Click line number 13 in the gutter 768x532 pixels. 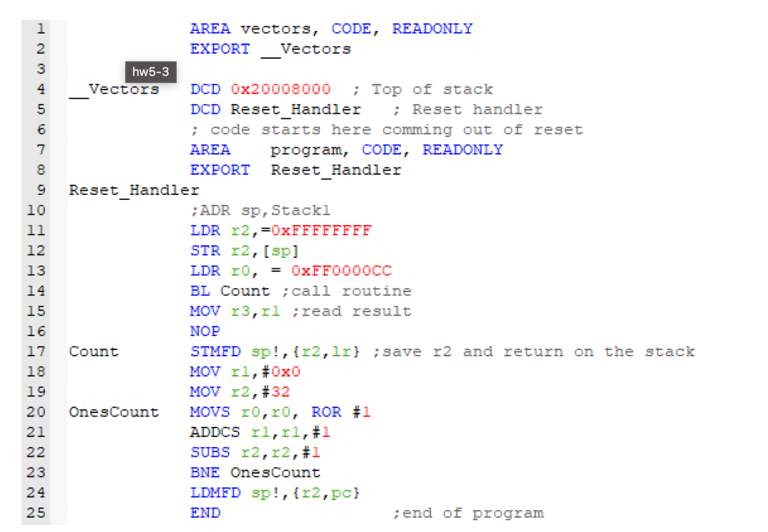(36, 270)
